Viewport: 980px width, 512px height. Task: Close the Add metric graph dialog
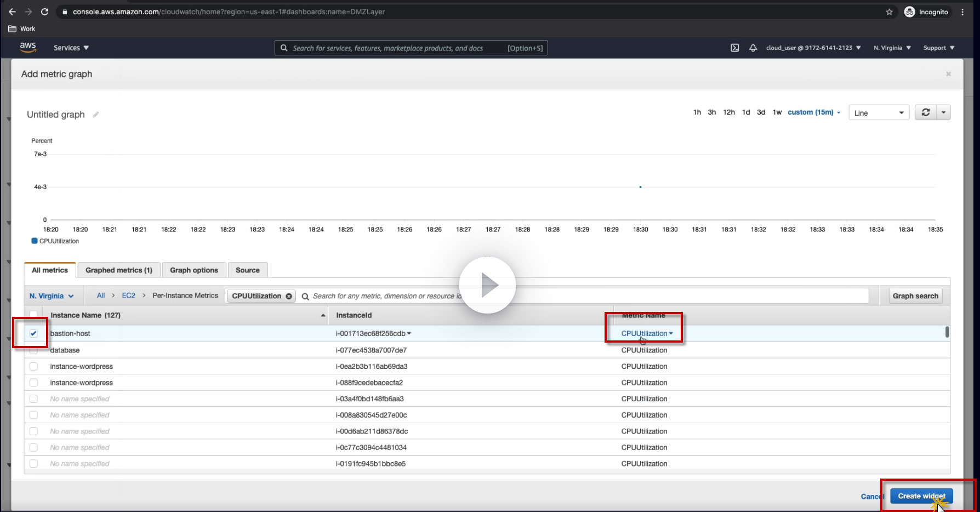pyautogui.click(x=948, y=74)
